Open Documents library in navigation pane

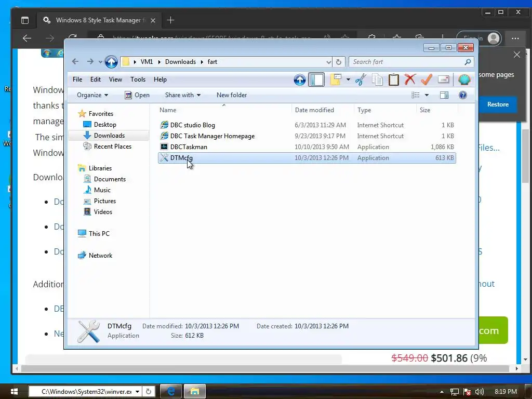(x=105, y=179)
